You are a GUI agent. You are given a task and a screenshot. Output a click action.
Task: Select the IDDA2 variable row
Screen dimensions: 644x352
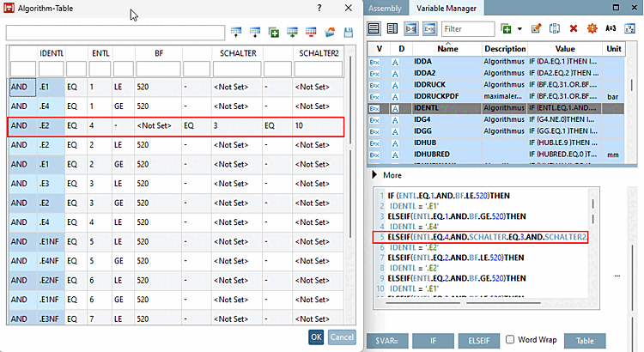pos(495,73)
